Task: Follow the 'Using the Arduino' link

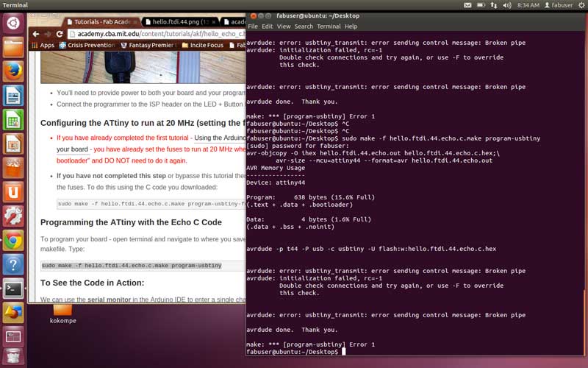Action: 220,138
